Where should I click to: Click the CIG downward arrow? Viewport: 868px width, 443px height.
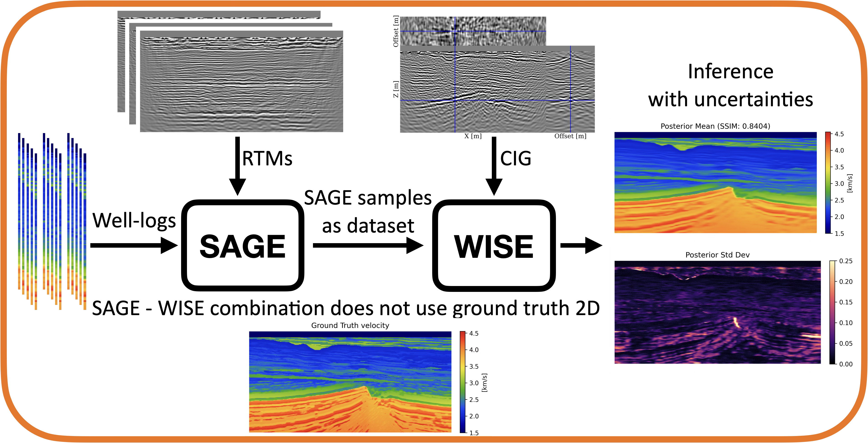pyautogui.click(x=494, y=166)
